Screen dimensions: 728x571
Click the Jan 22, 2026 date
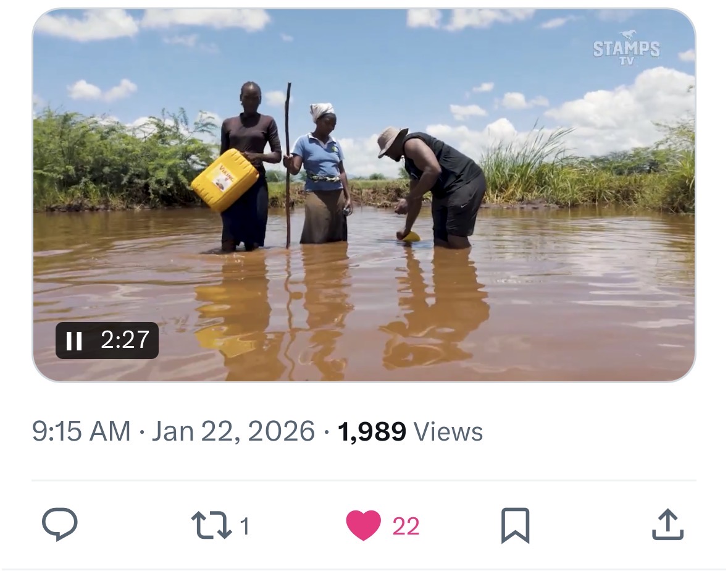pos(233,431)
